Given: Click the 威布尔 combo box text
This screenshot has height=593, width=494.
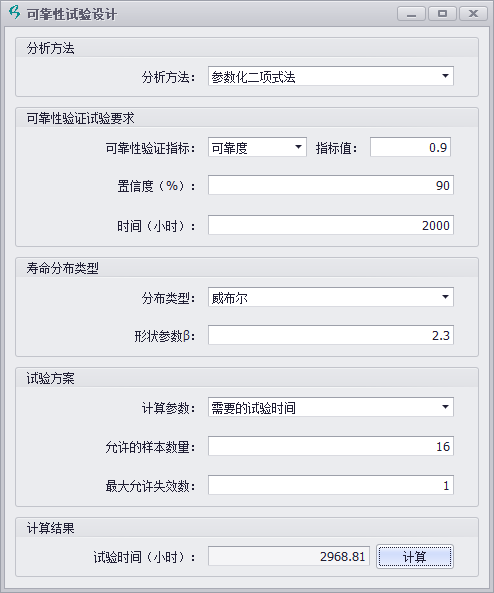Looking at the screenshot, I should 229,298.
